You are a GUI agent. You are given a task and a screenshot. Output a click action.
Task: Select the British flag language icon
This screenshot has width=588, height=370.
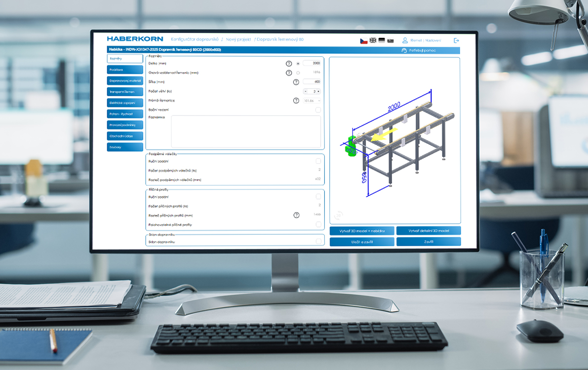coord(373,40)
